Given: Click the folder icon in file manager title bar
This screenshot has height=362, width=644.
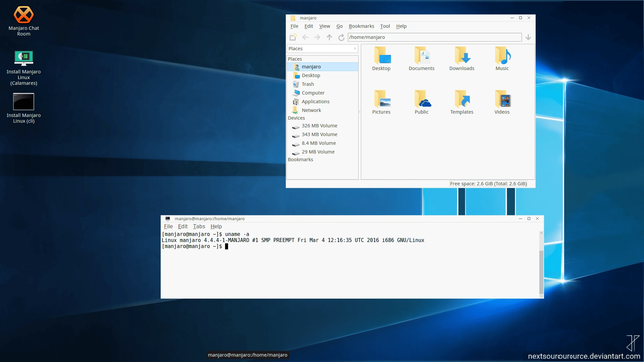Looking at the screenshot, I should (x=292, y=18).
